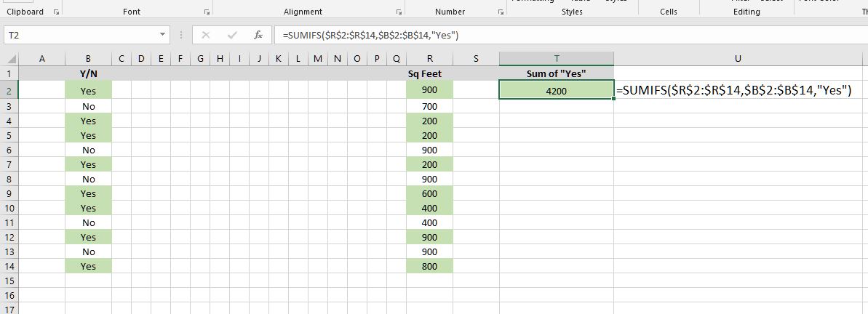The width and height of the screenshot is (868, 314).
Task: Click the Cancel formula X icon
Action: click(x=206, y=35)
